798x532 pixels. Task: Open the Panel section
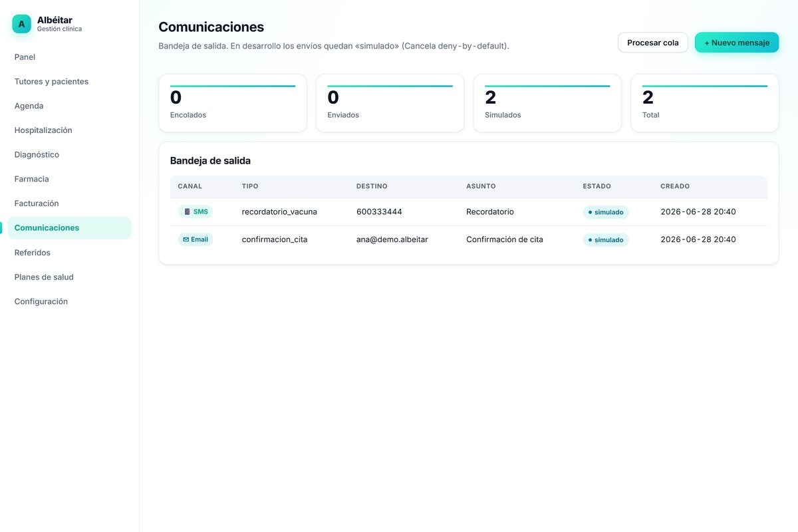tap(69, 57)
